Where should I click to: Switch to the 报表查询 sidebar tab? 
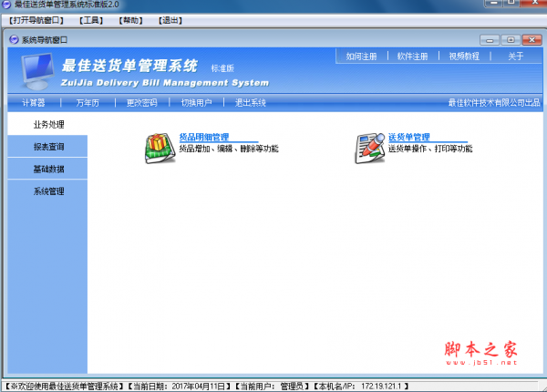pyautogui.click(x=47, y=147)
